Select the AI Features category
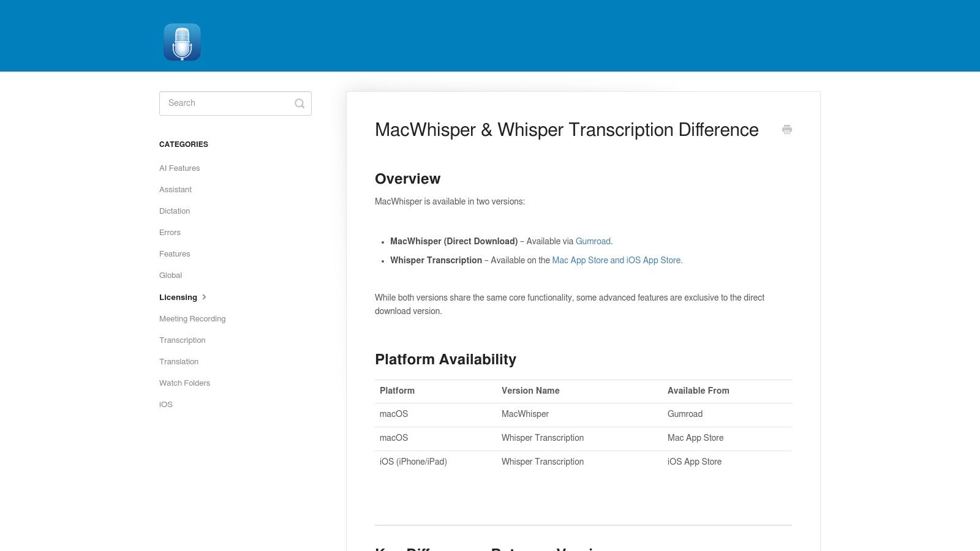The image size is (980, 551). tap(179, 168)
